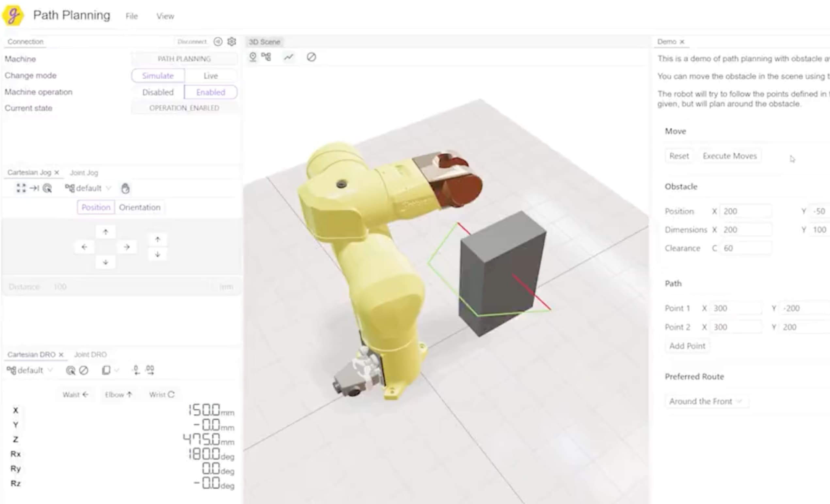Click the clear trace circle-slash icon in 3D Scene
The image size is (830, 504).
pyautogui.click(x=311, y=57)
